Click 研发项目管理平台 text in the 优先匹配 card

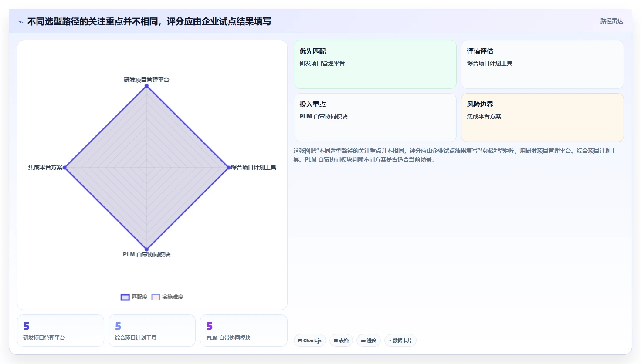pyautogui.click(x=322, y=63)
